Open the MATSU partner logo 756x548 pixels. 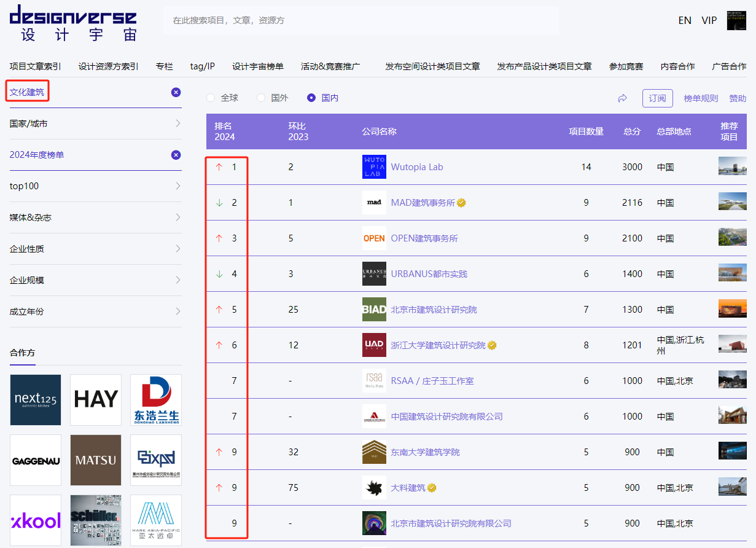tap(96, 460)
